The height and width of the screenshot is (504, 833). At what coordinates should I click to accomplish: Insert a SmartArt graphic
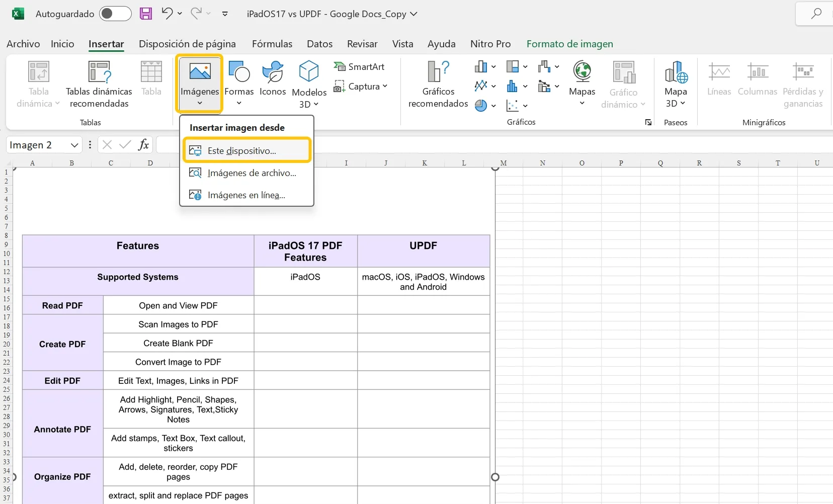click(359, 66)
